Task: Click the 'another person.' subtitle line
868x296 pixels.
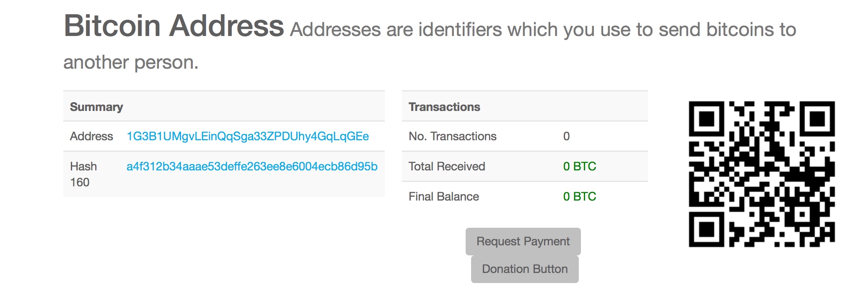Action: click(131, 62)
